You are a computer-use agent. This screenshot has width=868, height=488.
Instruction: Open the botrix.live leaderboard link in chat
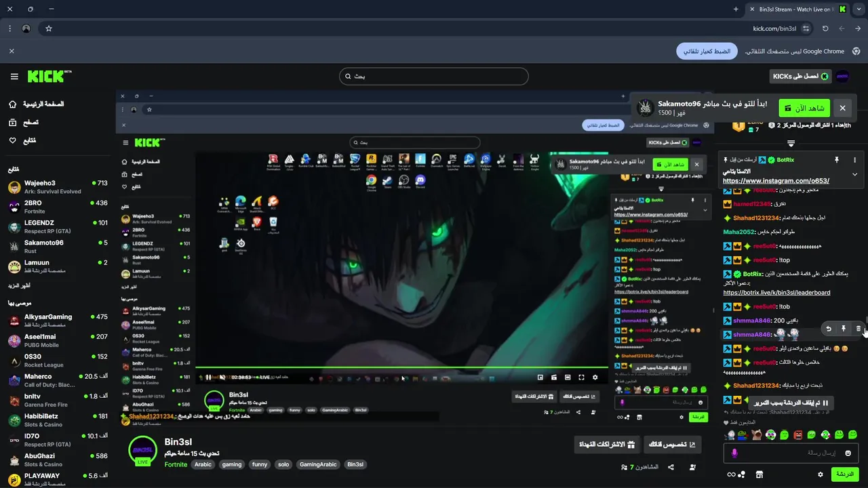pos(776,293)
